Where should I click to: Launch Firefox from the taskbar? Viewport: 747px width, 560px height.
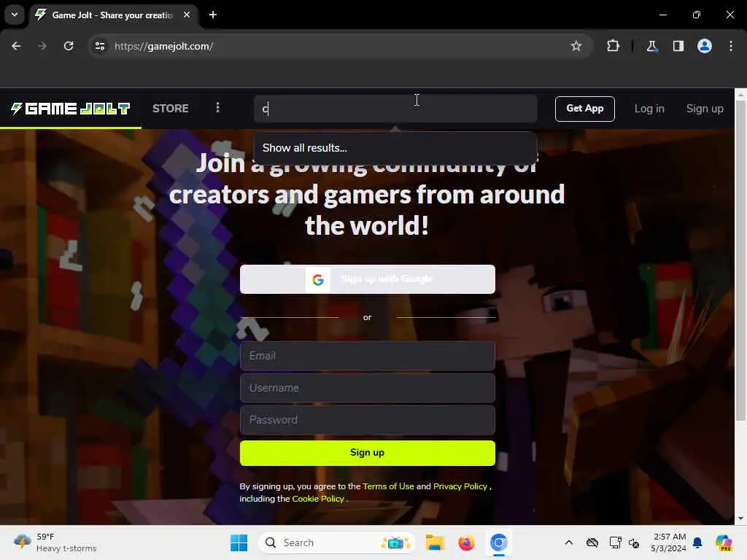[466, 542]
